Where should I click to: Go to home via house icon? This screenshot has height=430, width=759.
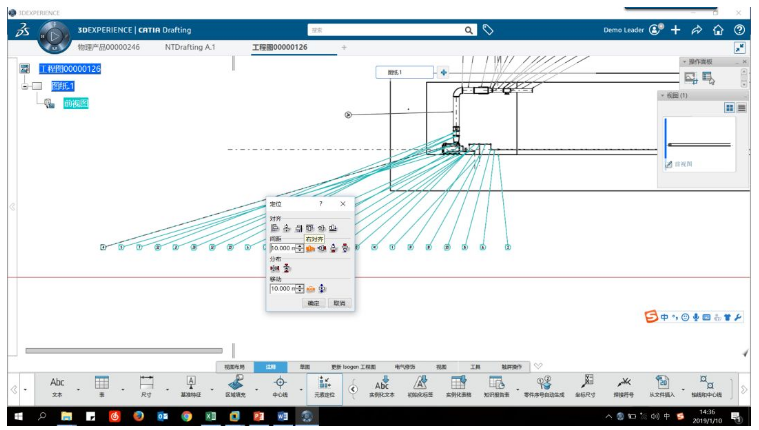(718, 30)
